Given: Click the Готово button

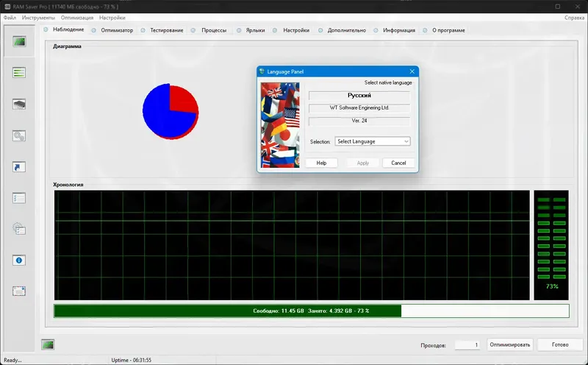Looking at the screenshot, I should tap(560, 344).
